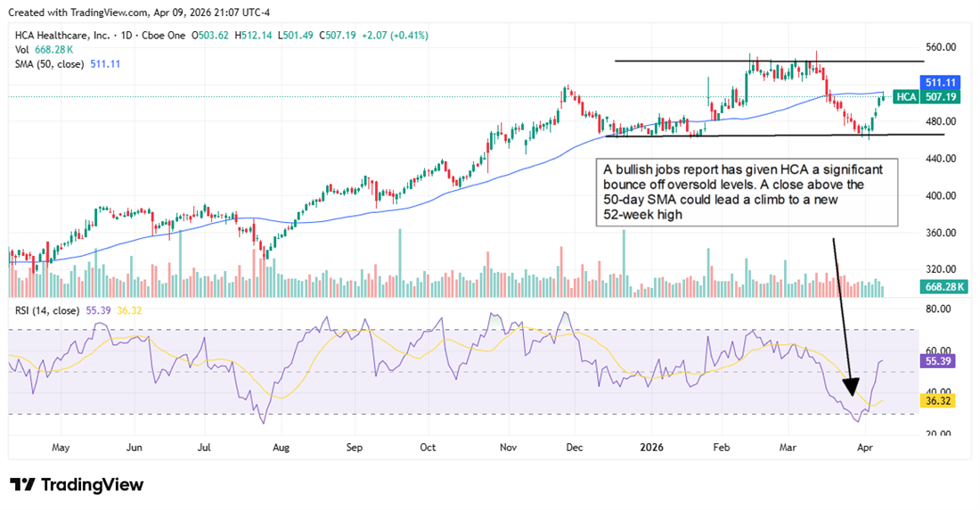Viewport: 980px width, 510px height.
Task: Click the HCA ticker tag on price axis
Action: click(906, 96)
